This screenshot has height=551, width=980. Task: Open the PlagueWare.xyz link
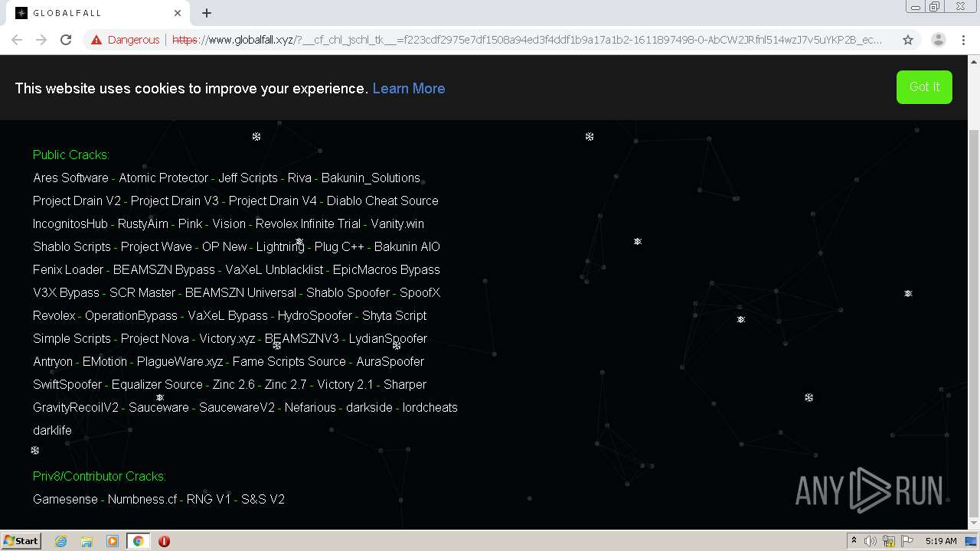(180, 361)
